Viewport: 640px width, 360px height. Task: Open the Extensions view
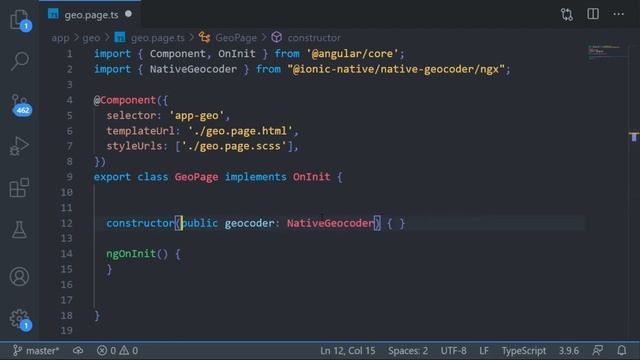pos(19,188)
